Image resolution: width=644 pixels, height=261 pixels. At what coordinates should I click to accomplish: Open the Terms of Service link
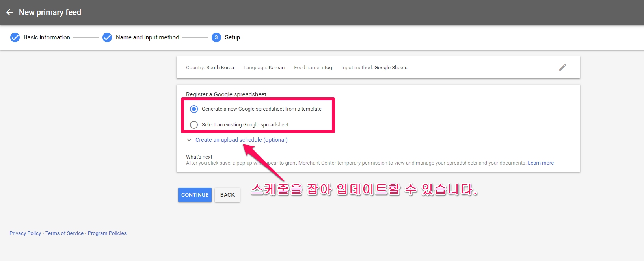64,233
